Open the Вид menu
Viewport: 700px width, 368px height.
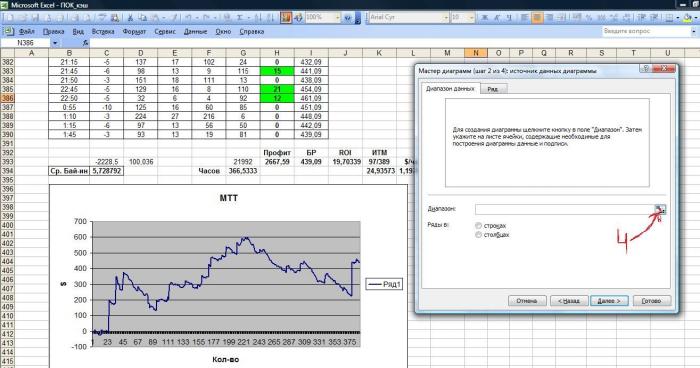pyautogui.click(x=78, y=32)
